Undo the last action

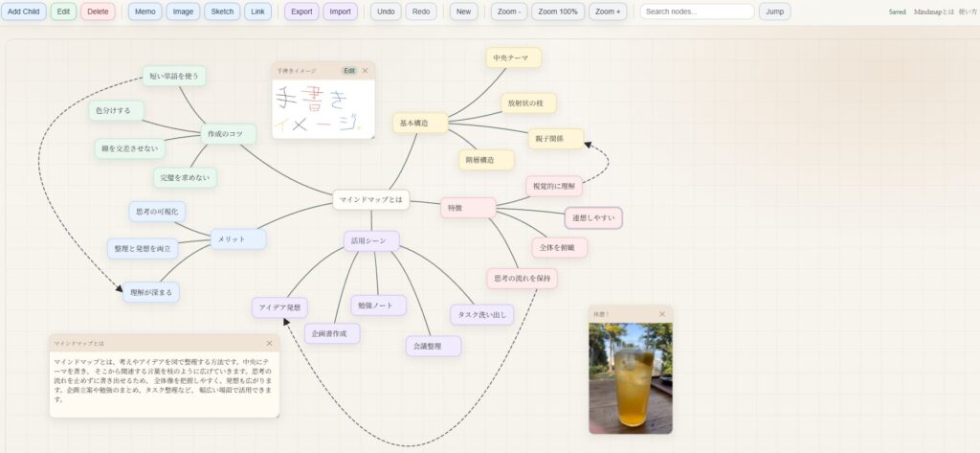386,11
